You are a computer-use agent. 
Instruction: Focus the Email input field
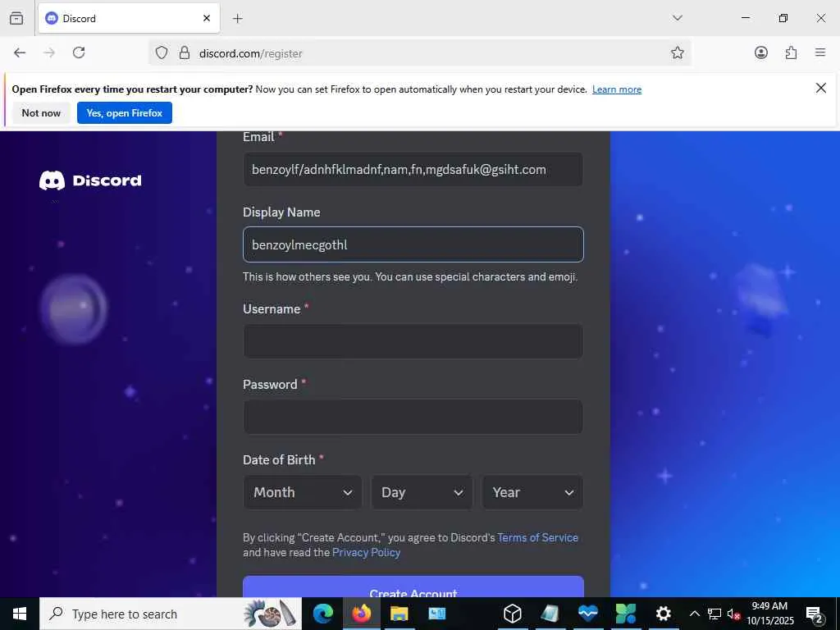(x=413, y=169)
